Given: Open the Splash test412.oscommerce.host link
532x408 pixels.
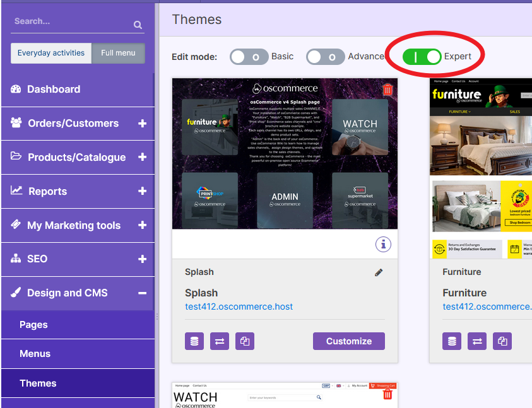Looking at the screenshot, I should (239, 306).
